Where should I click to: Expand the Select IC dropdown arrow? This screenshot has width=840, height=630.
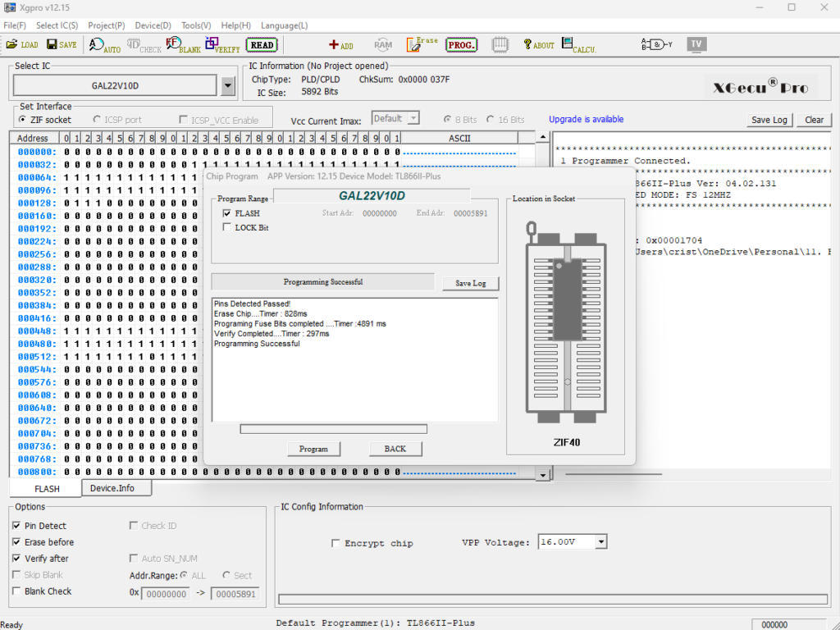(x=228, y=85)
